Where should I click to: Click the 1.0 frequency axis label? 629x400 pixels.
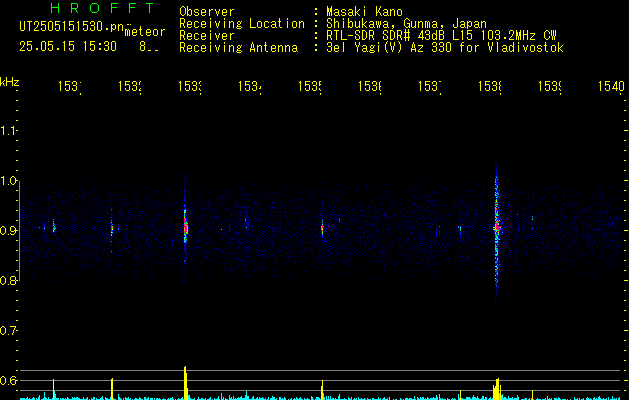(8, 181)
